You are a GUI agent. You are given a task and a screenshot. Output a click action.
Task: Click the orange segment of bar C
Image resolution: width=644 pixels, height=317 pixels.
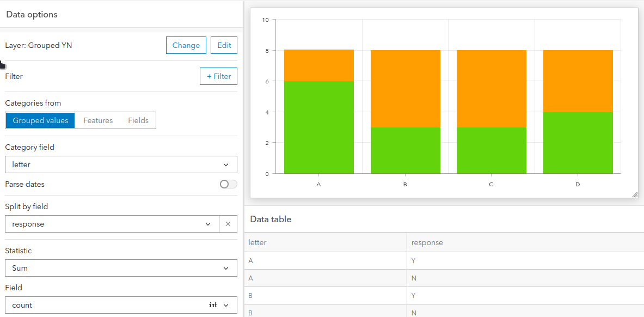coord(491,88)
